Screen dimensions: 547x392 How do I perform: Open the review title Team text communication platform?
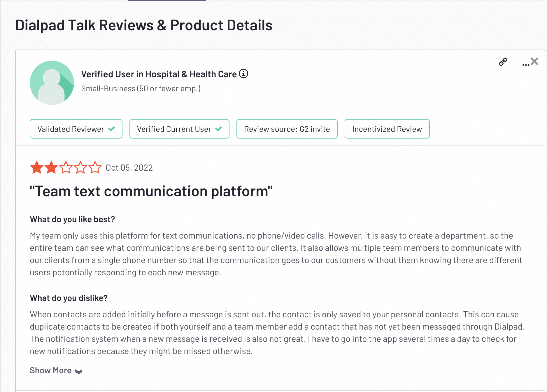[x=151, y=191]
